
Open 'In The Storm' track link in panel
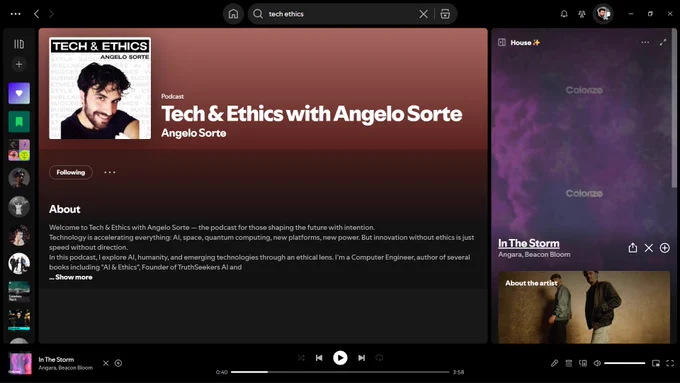coord(529,243)
